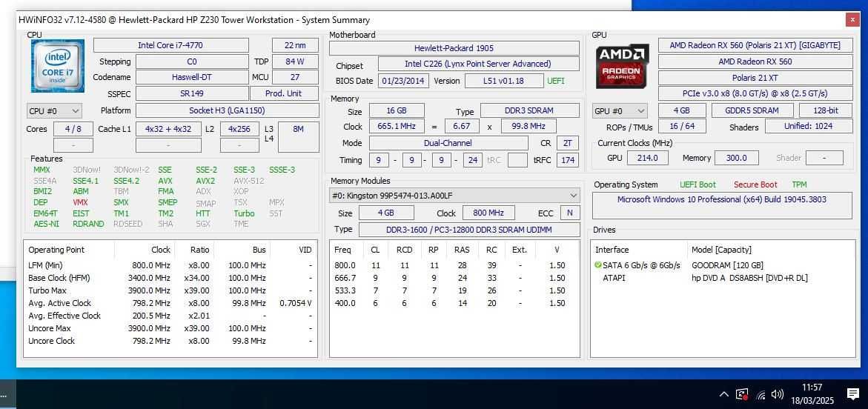Click the 0.7054 V VID value

coord(296,303)
